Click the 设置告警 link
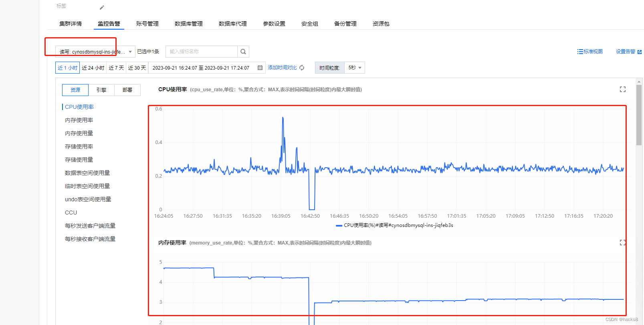The height and width of the screenshot is (325, 644). pyautogui.click(x=626, y=52)
